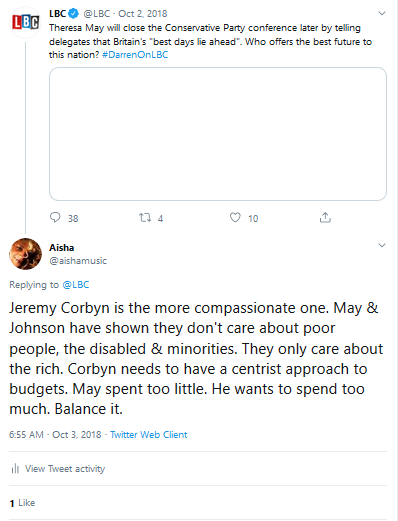Click View Tweet activity

65,469
